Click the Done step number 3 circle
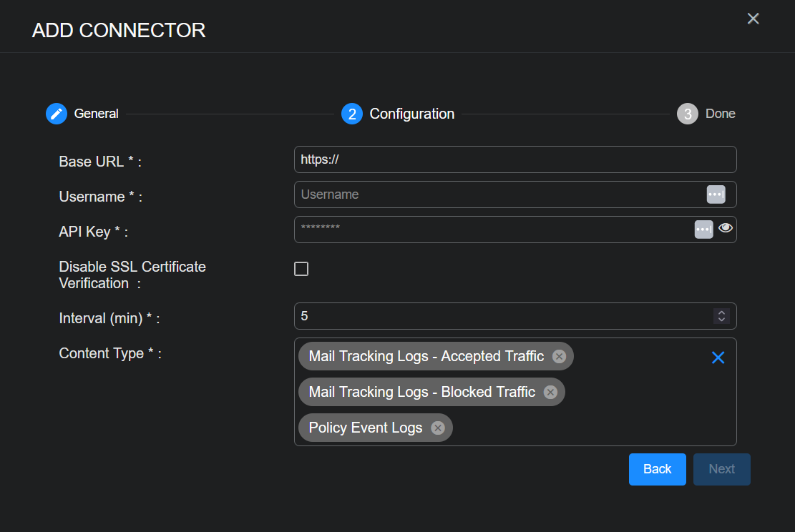This screenshot has width=795, height=532. [x=687, y=114]
